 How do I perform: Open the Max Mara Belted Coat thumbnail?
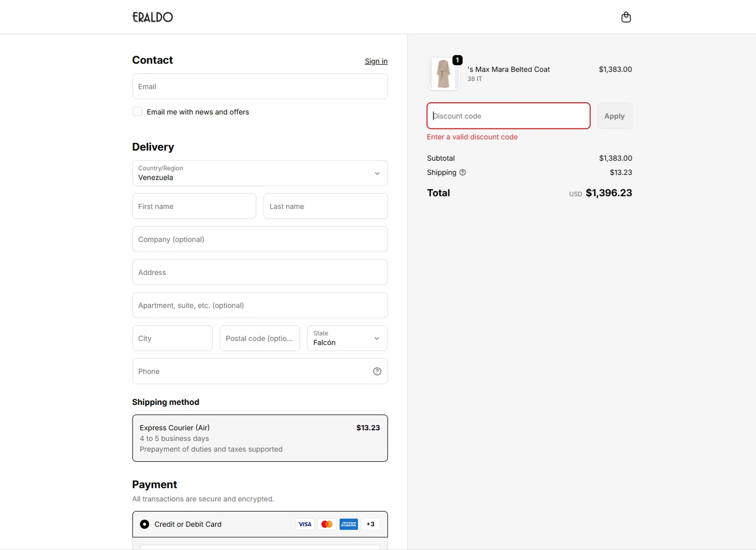click(444, 74)
